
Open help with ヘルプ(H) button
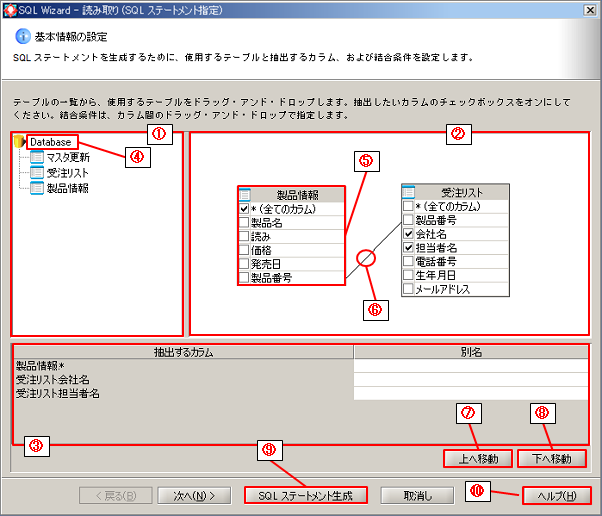point(556,495)
